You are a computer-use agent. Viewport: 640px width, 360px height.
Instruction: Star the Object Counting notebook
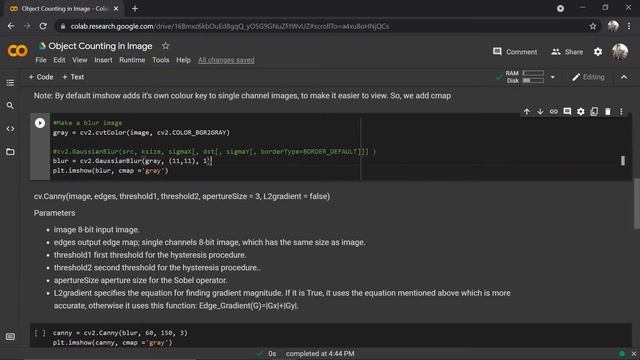pos(165,46)
